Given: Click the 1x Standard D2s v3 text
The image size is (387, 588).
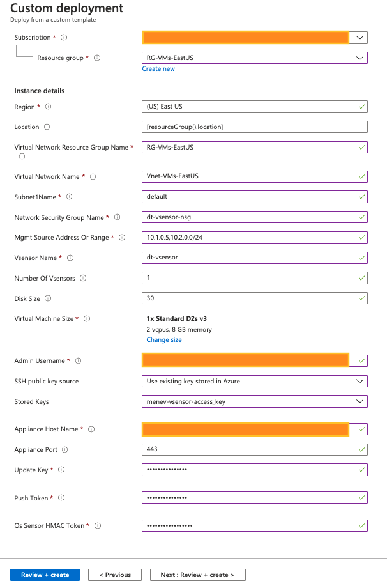Looking at the screenshot, I should point(176,318).
